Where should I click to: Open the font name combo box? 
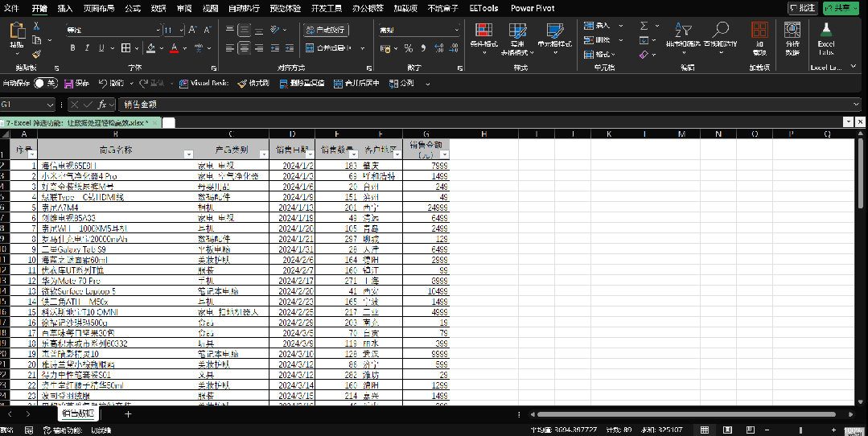point(113,30)
